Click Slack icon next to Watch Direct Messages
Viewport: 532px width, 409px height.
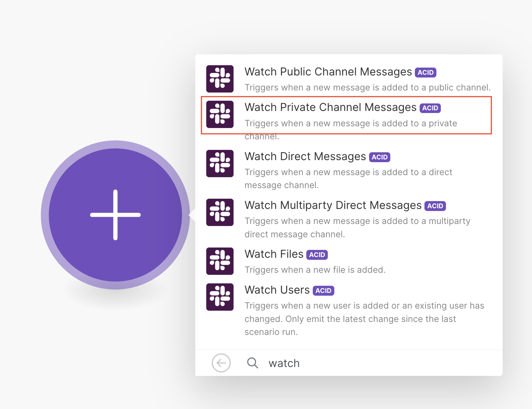pos(220,164)
